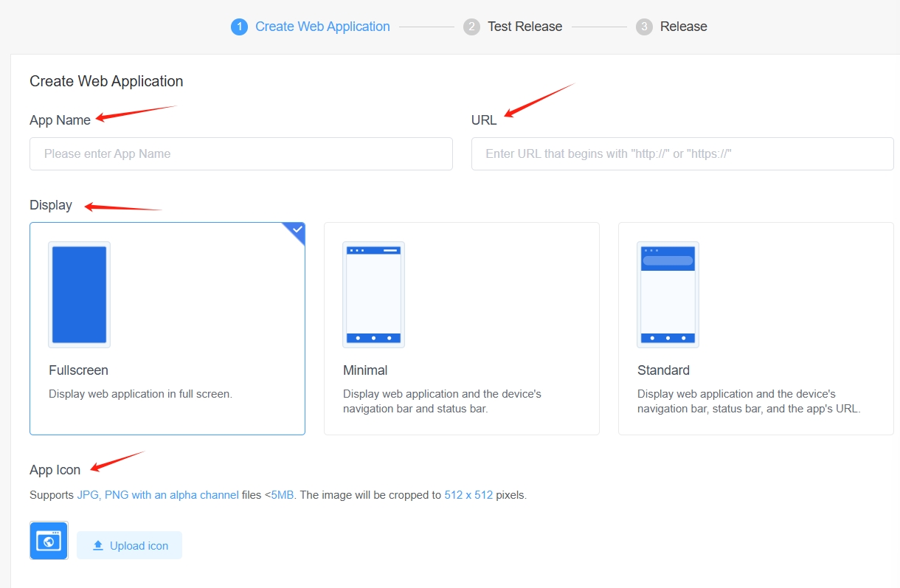
Task: Click the "512 x 512" dimension text
Action: coord(468,495)
